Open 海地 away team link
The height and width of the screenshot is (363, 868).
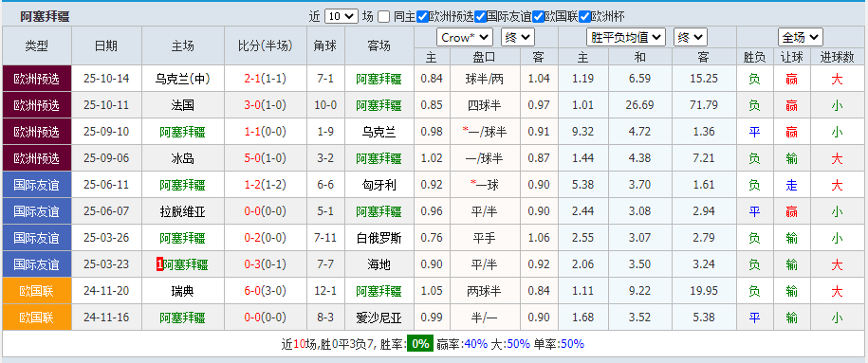(x=379, y=264)
